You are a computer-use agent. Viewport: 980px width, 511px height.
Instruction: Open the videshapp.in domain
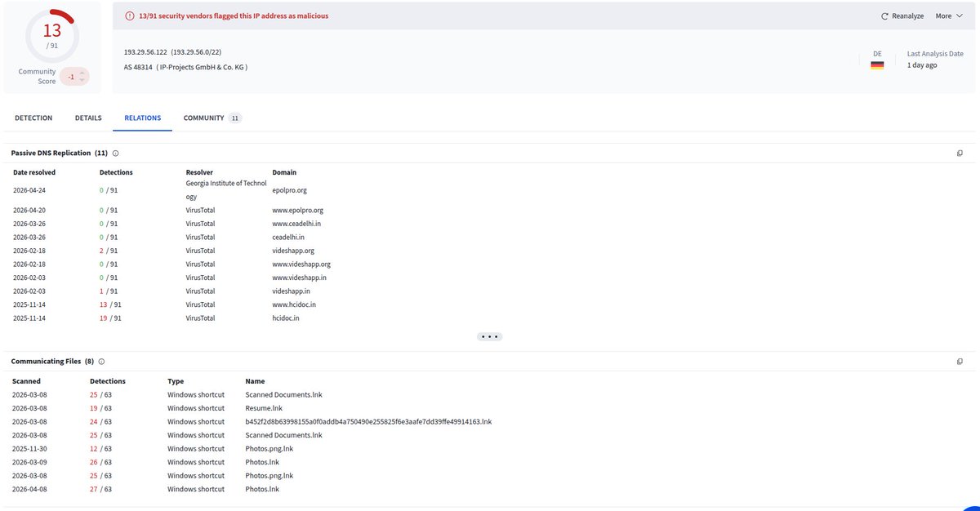(x=291, y=291)
